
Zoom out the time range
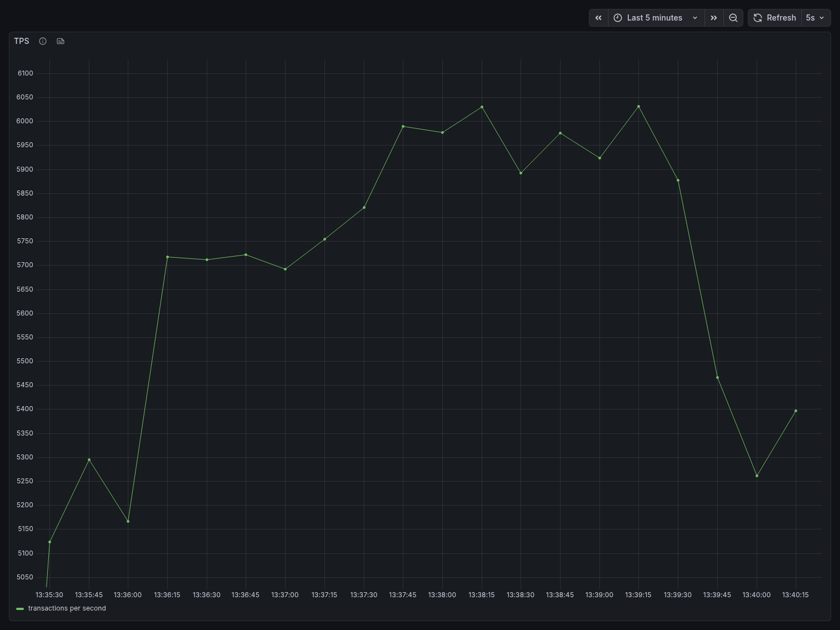(733, 18)
